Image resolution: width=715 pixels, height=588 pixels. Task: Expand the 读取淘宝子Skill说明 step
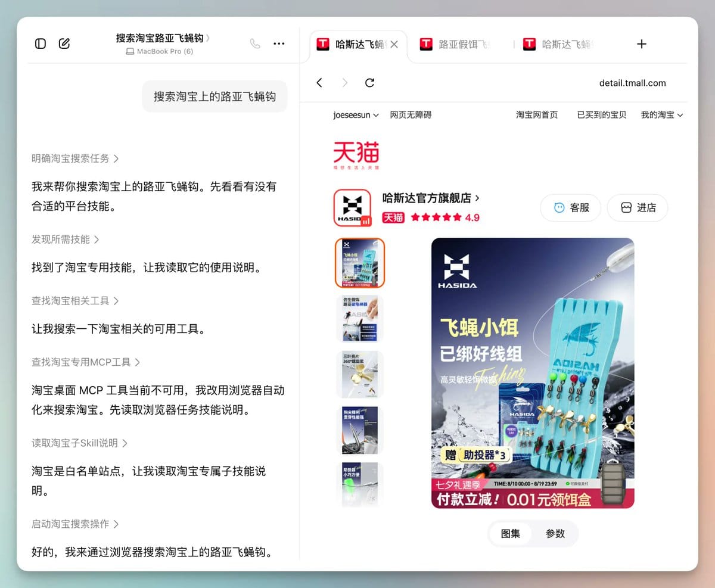pyautogui.click(x=80, y=443)
